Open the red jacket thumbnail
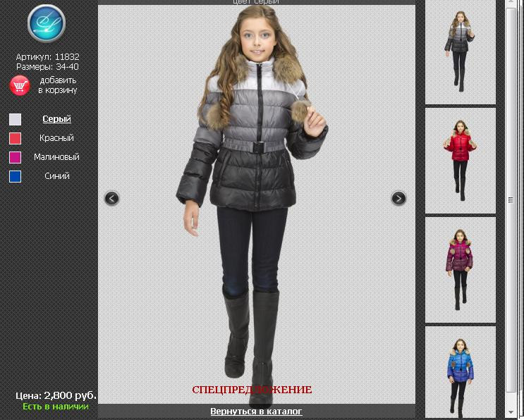Screen dimensions: 524x420 click(x=460, y=161)
